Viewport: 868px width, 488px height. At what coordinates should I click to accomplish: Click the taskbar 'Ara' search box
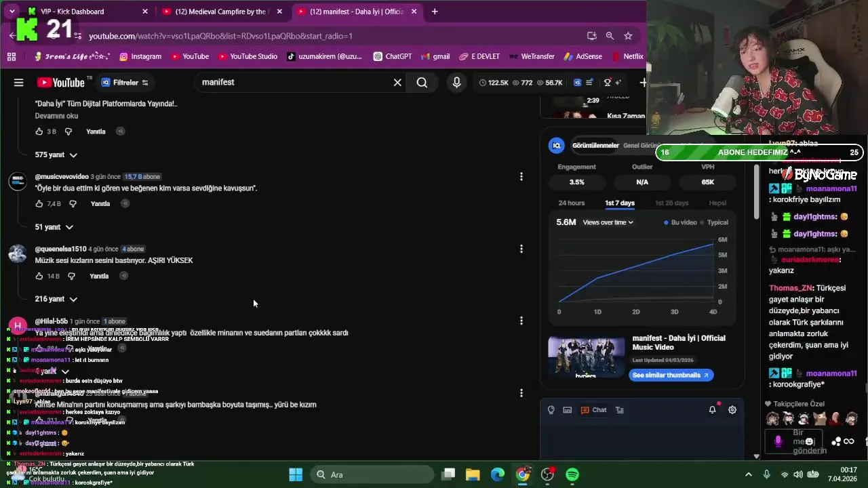pos(370,474)
